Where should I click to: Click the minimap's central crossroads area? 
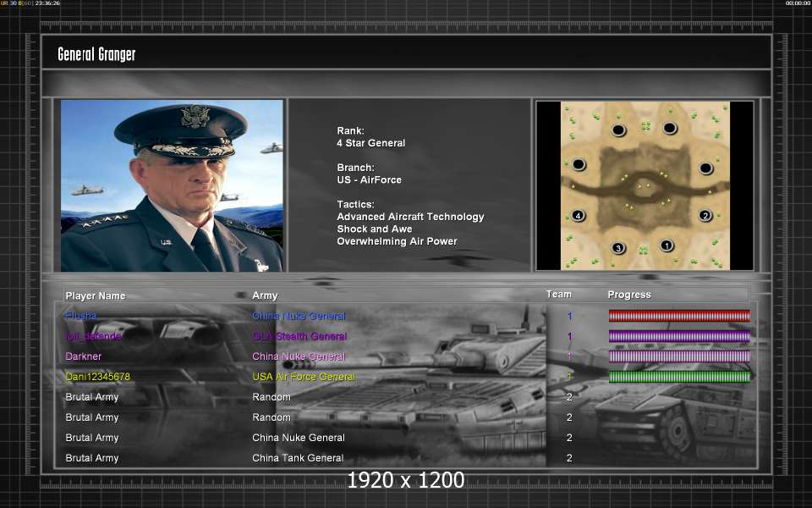click(x=645, y=187)
